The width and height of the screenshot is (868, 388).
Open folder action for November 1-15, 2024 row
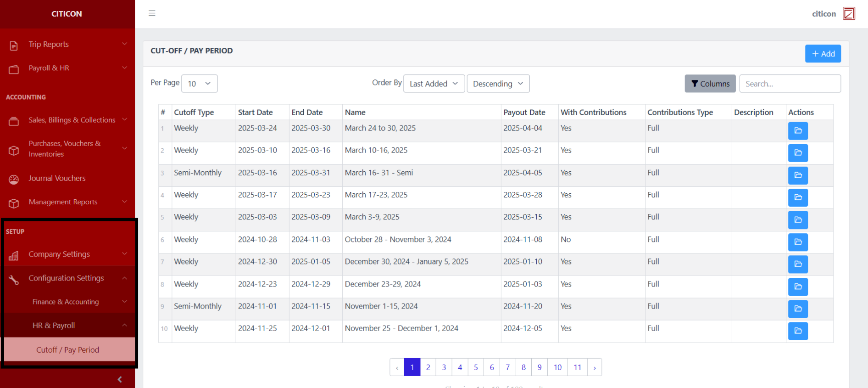point(798,309)
